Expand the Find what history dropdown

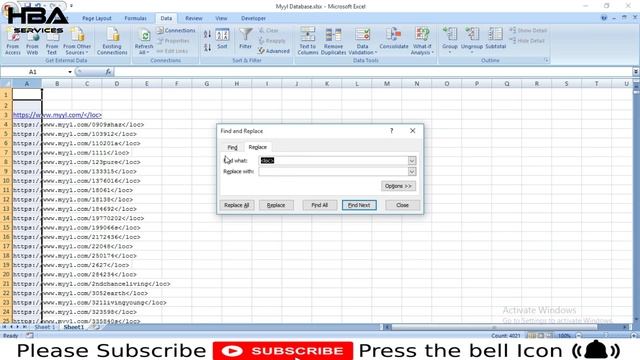(412, 160)
